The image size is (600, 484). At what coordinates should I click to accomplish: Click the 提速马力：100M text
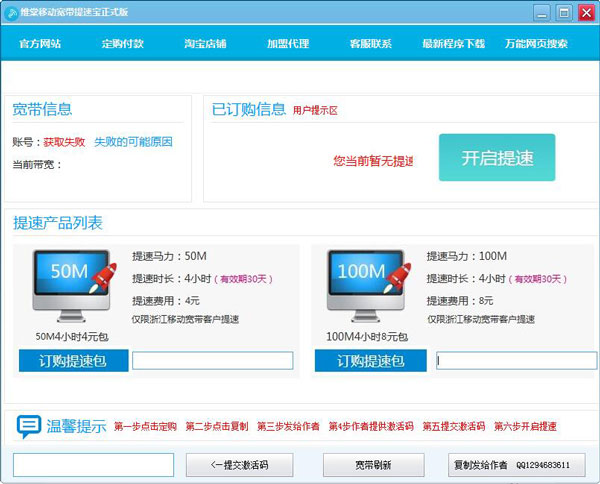pos(466,256)
